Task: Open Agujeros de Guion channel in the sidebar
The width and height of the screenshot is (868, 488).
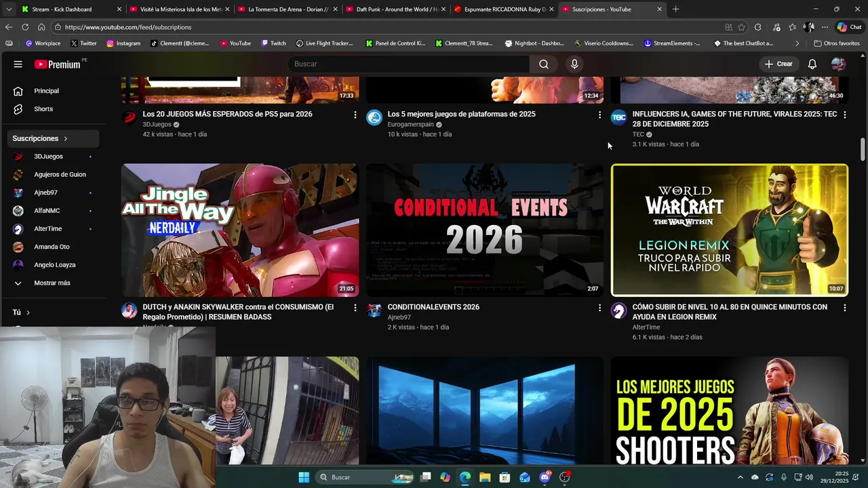Action: pyautogui.click(x=53, y=175)
